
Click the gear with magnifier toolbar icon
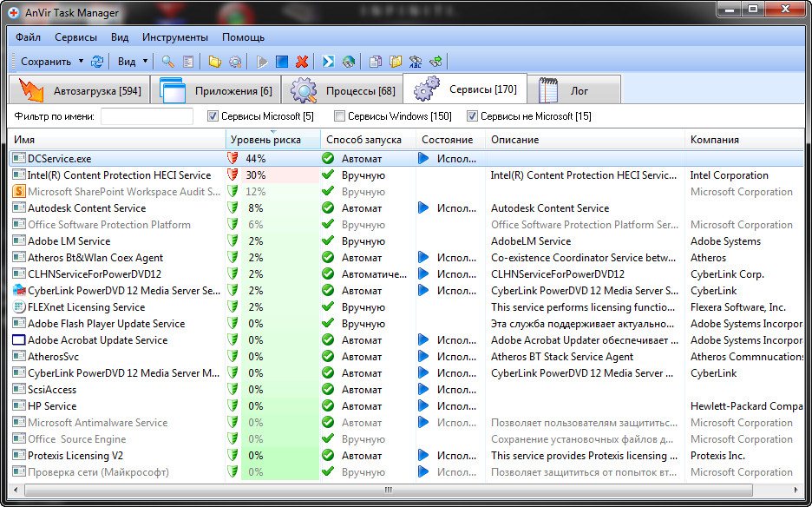coord(235,62)
